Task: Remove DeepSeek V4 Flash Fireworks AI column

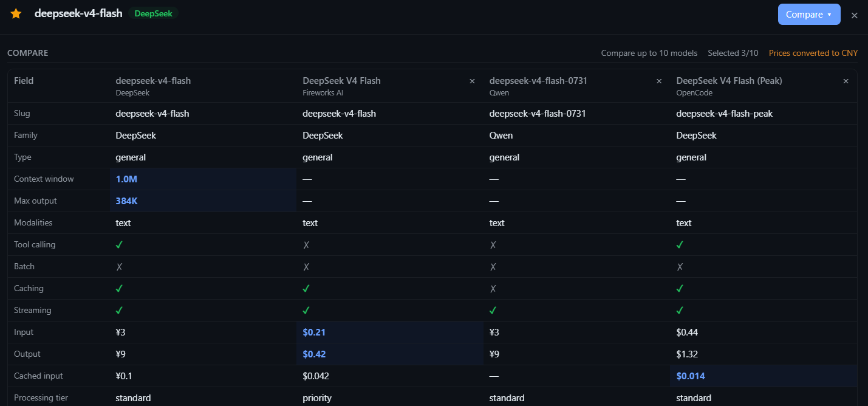Action: tap(472, 81)
